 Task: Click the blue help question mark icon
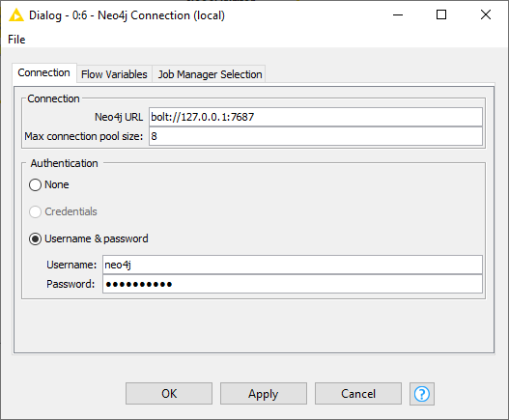tap(422, 394)
